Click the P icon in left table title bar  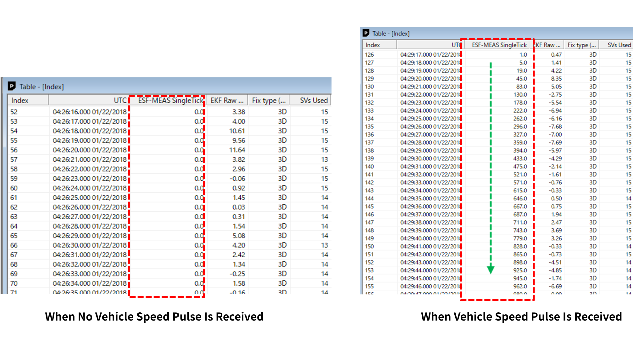(12, 86)
